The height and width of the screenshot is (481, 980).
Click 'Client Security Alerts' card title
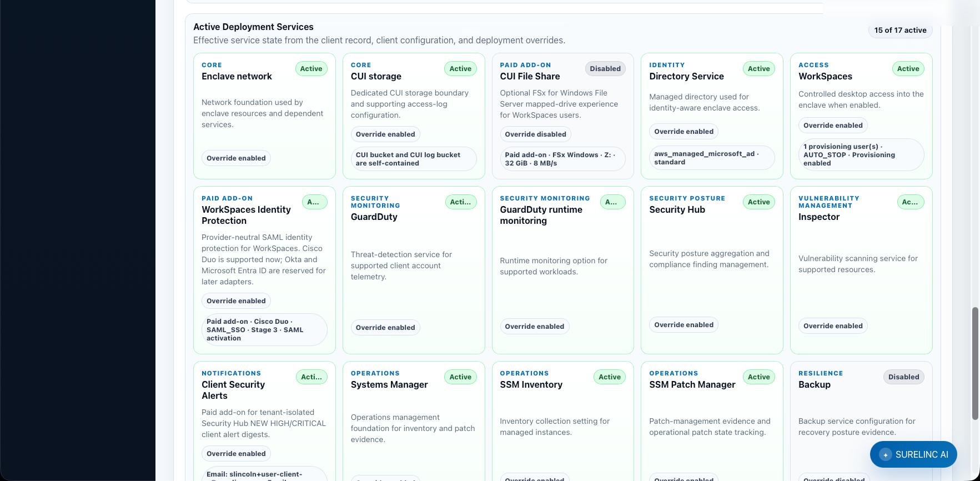click(233, 390)
